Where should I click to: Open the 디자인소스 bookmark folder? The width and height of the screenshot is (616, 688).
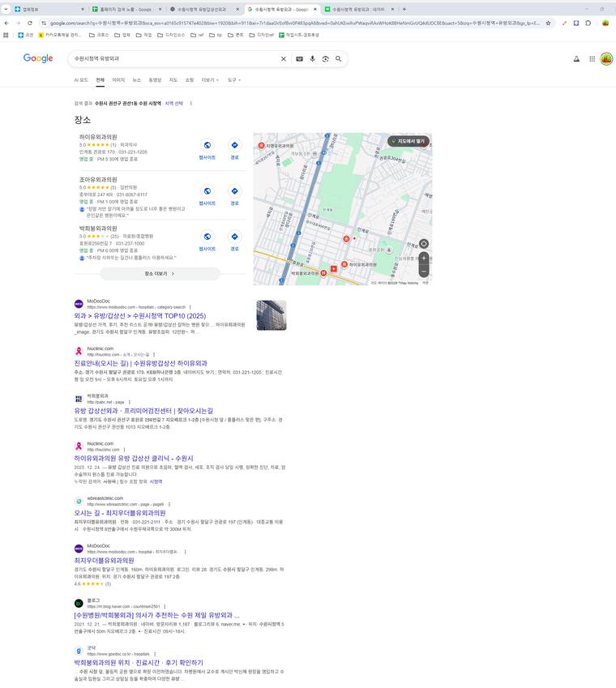(172, 35)
